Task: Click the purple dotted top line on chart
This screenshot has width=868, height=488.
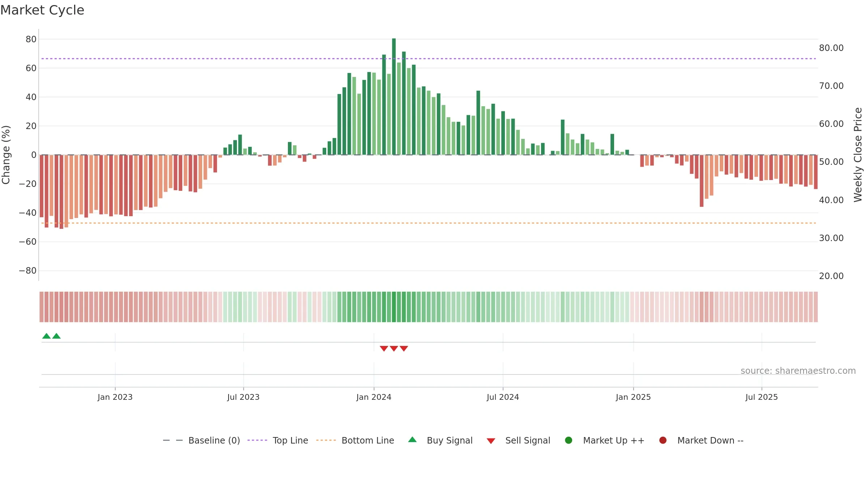Action: pos(429,59)
